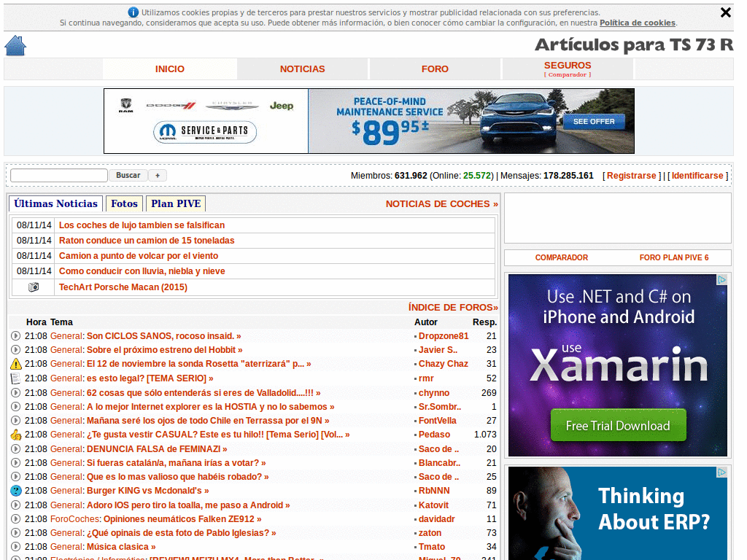Click the warning triangle icon beside the Rosetta thread

(x=16, y=364)
